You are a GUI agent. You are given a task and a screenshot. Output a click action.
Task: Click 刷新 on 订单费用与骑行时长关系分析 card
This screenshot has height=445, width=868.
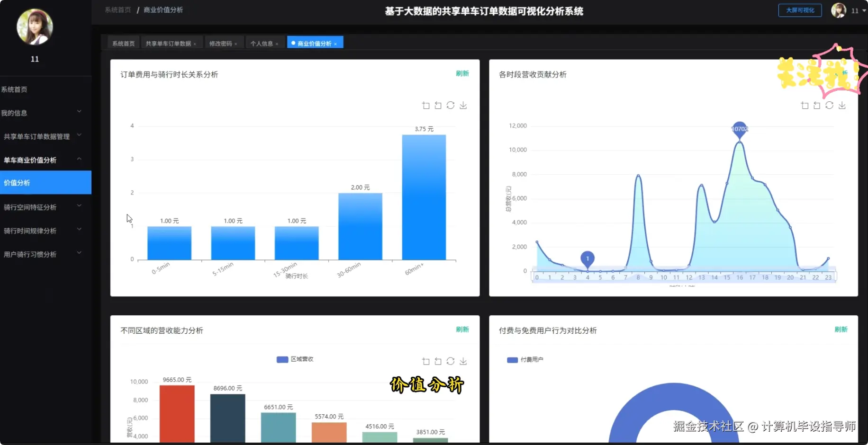[462, 73]
